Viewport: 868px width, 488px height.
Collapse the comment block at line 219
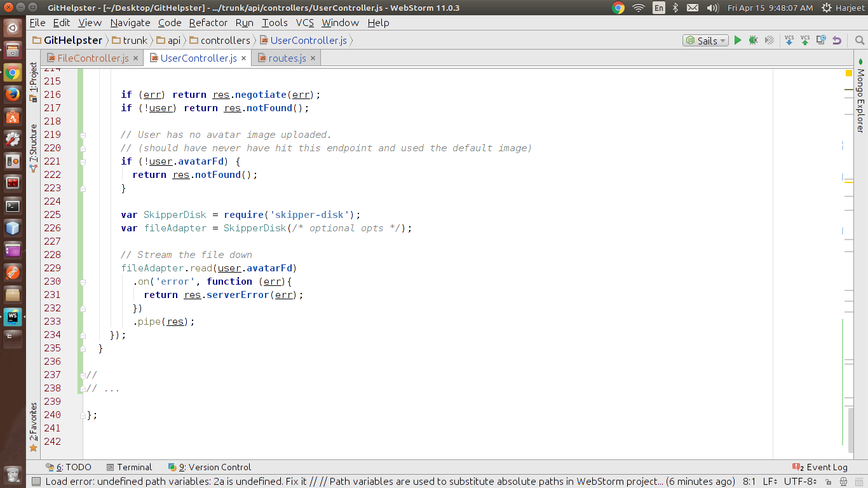(83, 135)
